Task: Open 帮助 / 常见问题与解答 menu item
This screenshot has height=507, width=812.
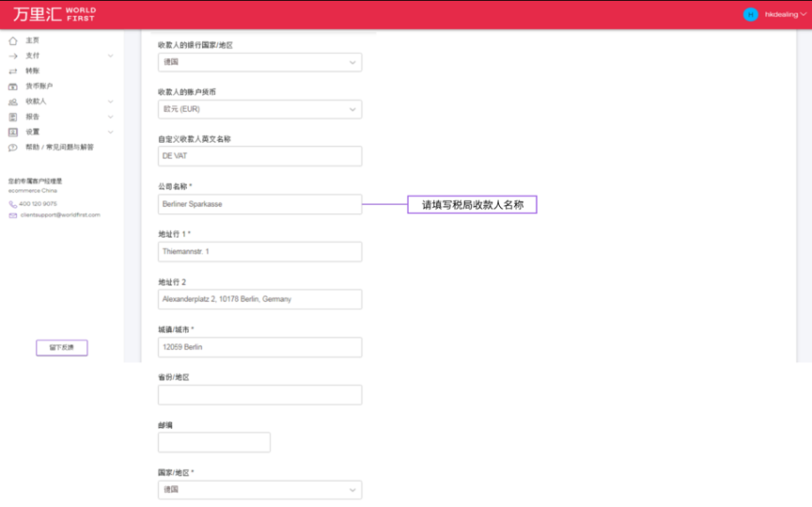Action: [59, 148]
